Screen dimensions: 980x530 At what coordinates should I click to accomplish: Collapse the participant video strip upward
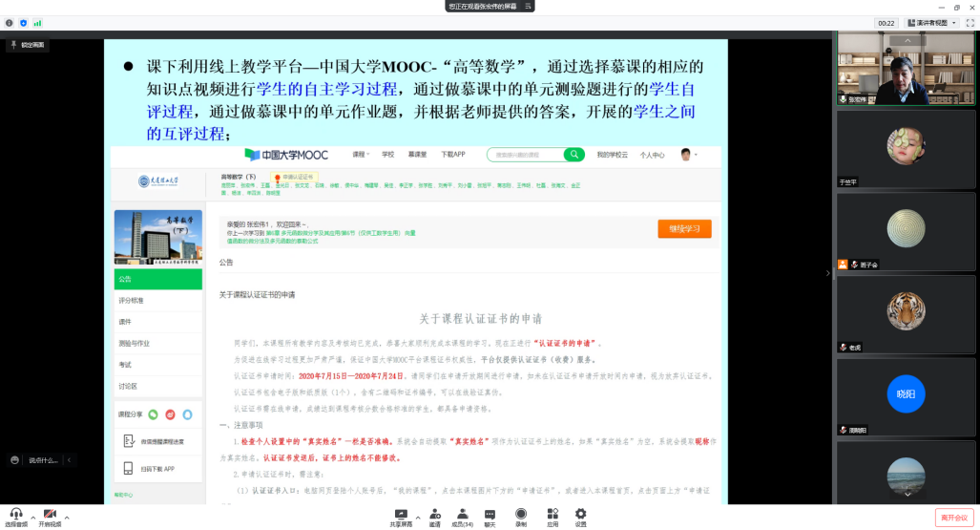point(907,41)
